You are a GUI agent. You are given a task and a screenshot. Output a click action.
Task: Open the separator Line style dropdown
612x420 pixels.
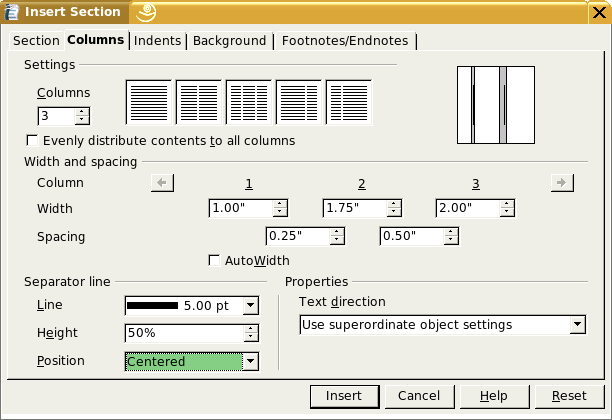251,305
